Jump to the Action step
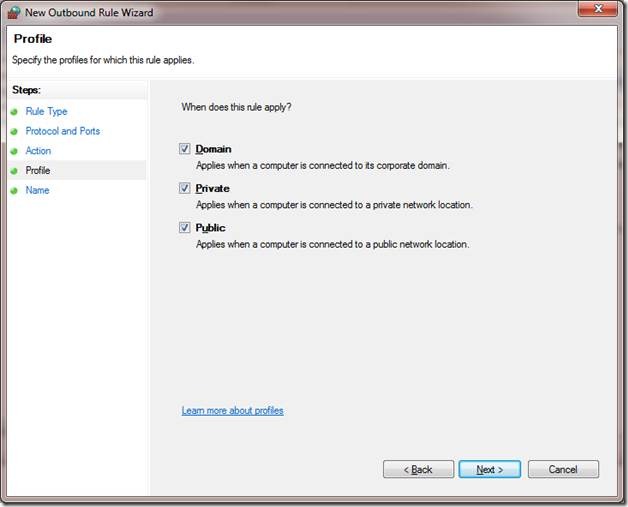 coord(38,151)
